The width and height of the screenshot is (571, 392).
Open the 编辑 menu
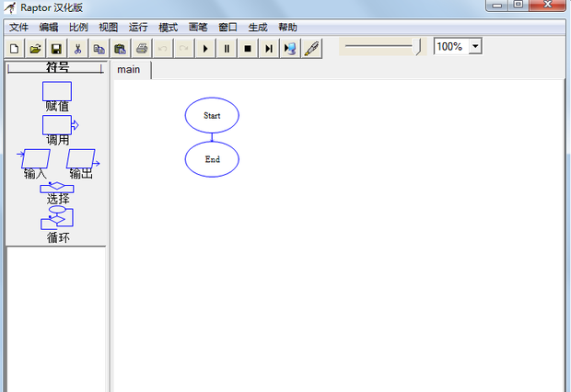pos(49,28)
